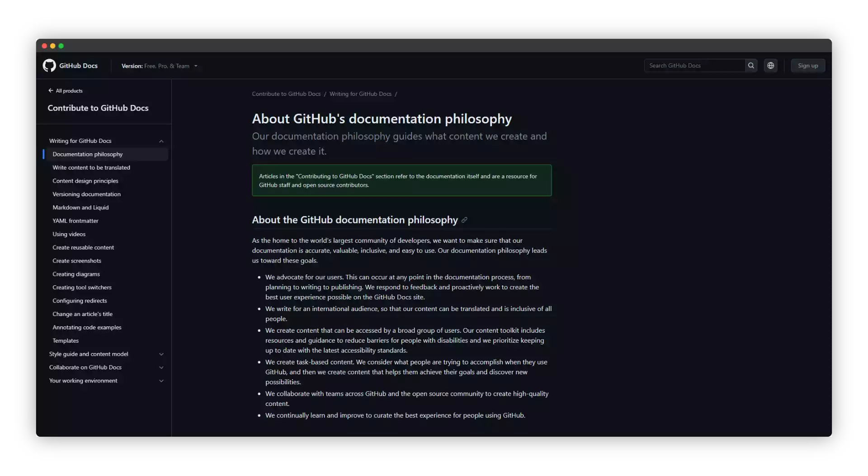
Task: Click the anchor link icon beside the heading
Action: [464, 220]
